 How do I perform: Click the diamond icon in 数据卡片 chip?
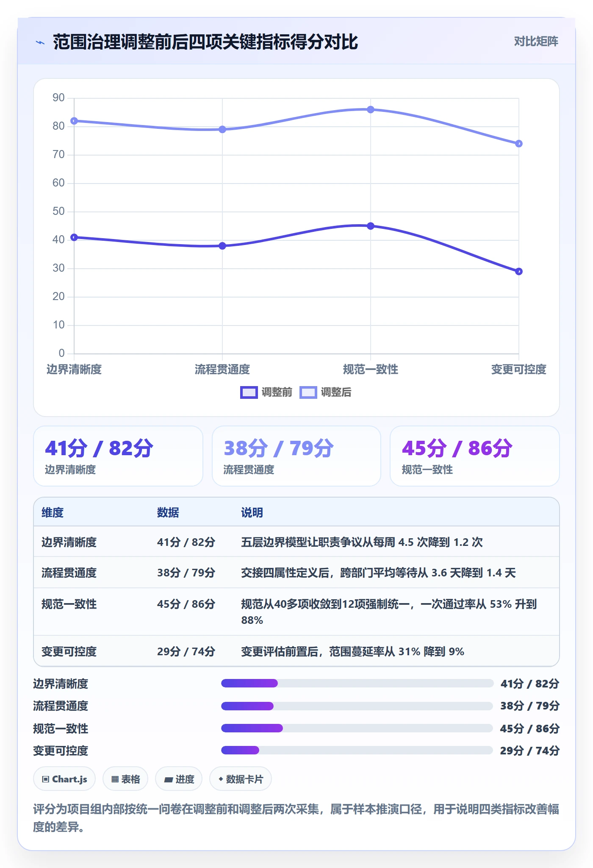(221, 779)
